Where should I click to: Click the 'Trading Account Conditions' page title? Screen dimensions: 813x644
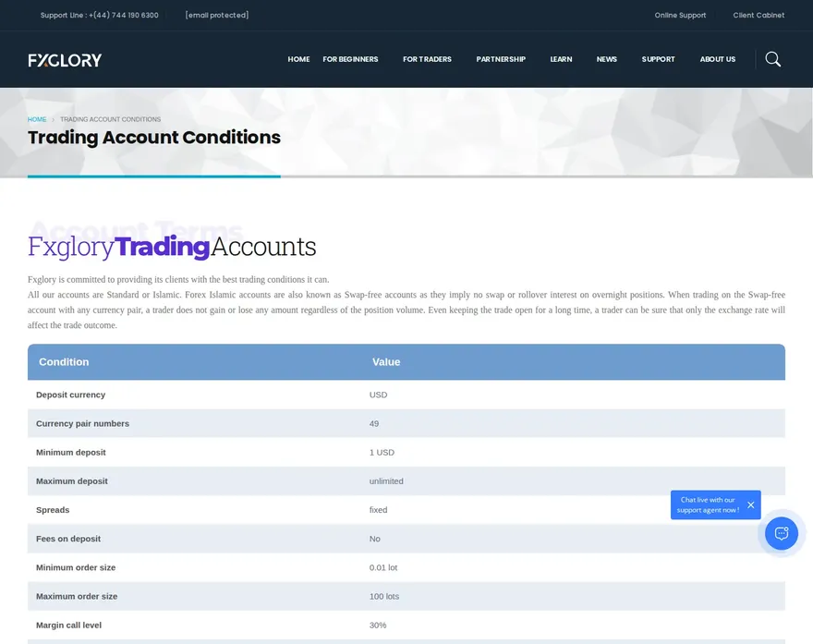coord(154,138)
